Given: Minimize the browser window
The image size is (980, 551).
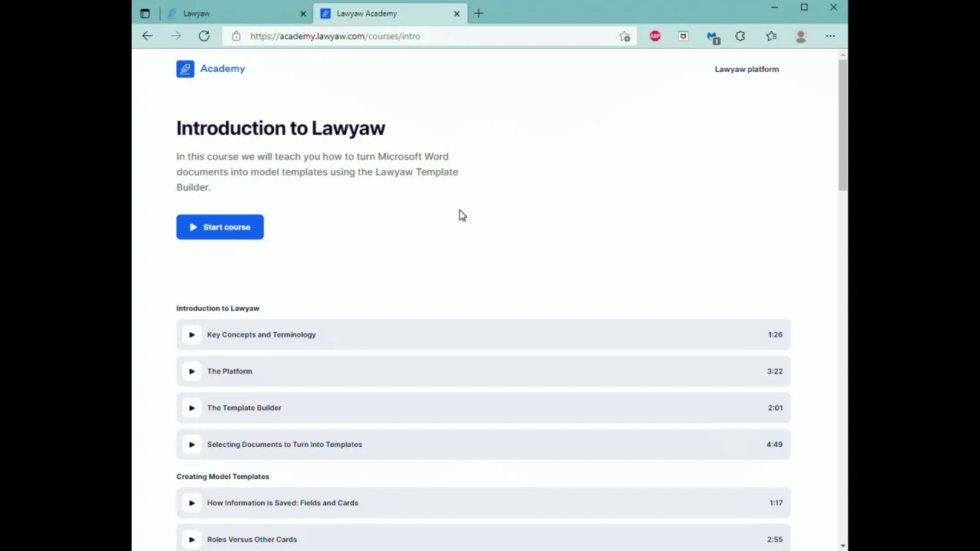Looking at the screenshot, I should point(774,8).
